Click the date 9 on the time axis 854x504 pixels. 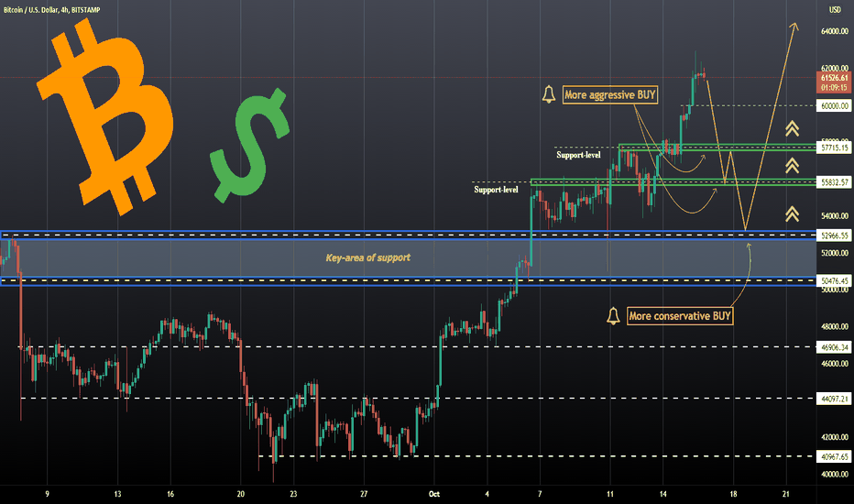(48, 494)
